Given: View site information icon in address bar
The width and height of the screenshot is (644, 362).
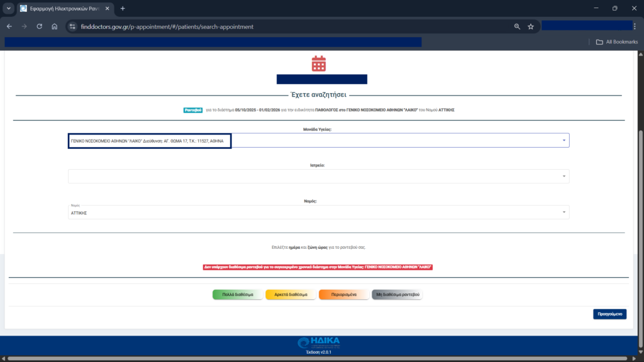Looking at the screenshot, I should [x=72, y=26].
